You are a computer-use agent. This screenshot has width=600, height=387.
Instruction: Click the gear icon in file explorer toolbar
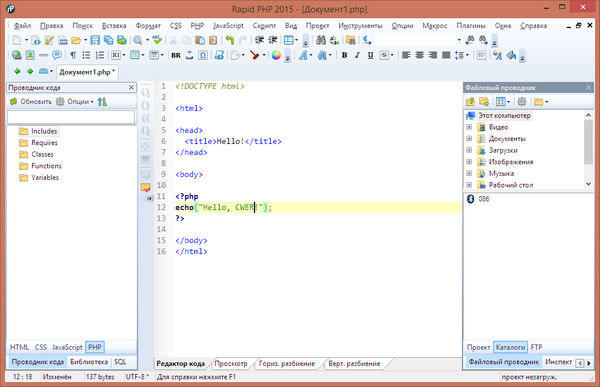pos(522,101)
